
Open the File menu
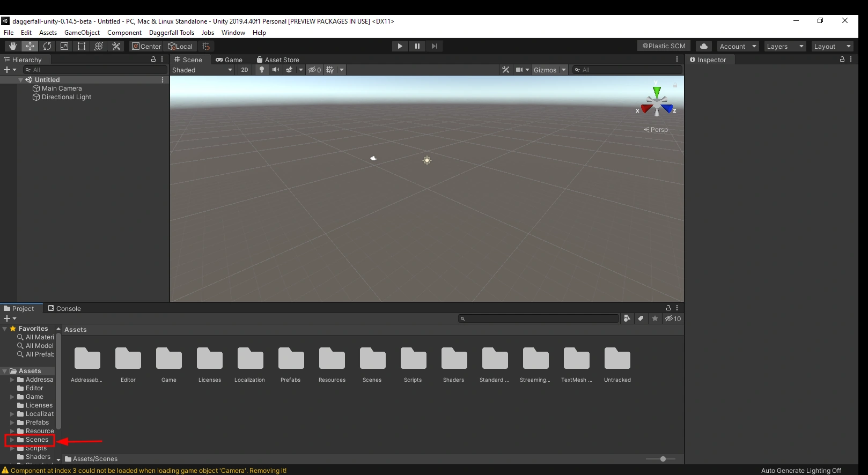coord(9,33)
